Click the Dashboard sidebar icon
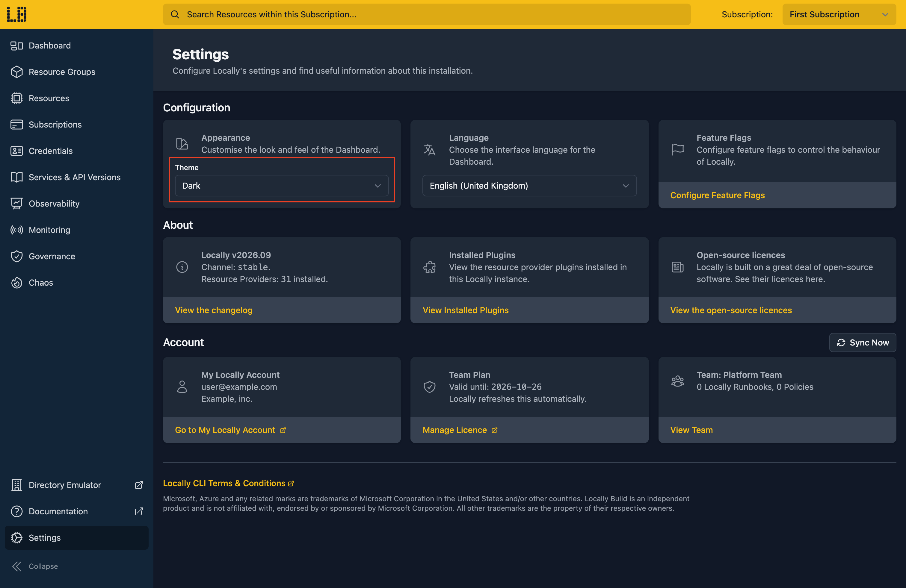 (17, 46)
